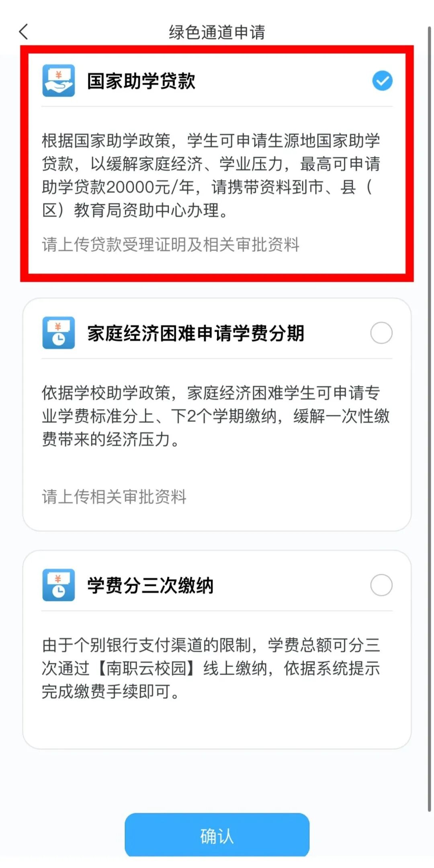
Task: Tap 请上传贷款受理证明及相关审批资料 hint text
Action: tap(171, 244)
